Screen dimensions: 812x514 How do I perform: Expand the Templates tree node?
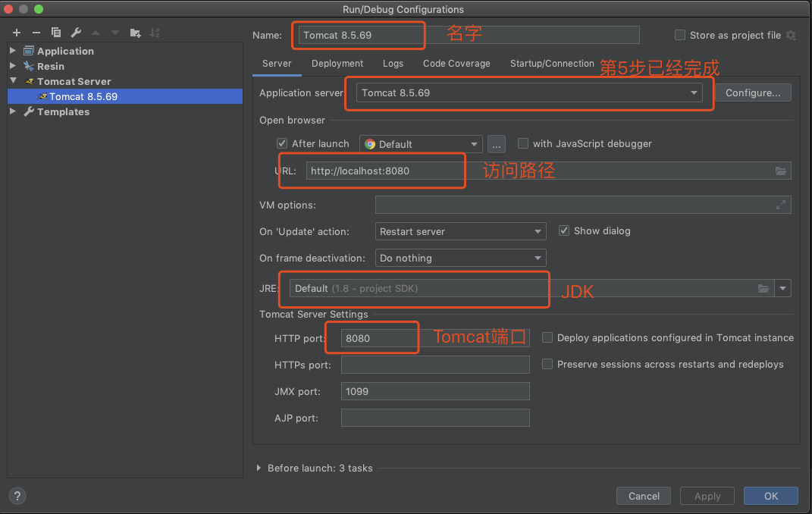[x=14, y=111]
